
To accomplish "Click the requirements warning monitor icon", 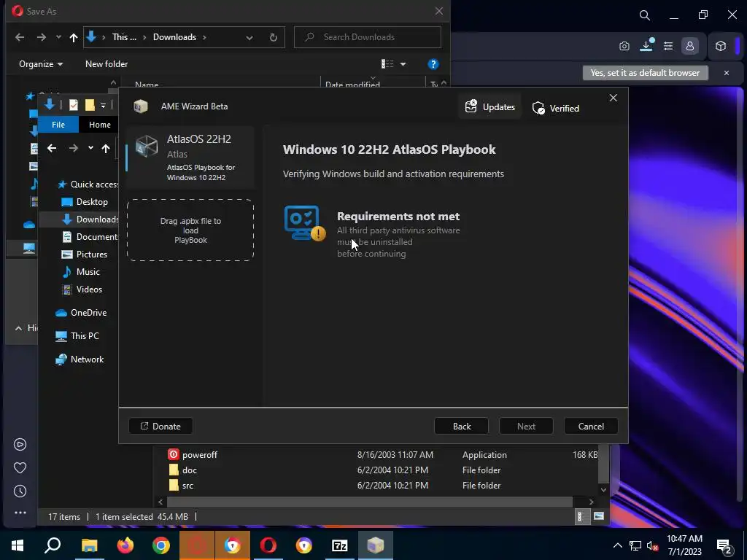I will coord(304,223).
